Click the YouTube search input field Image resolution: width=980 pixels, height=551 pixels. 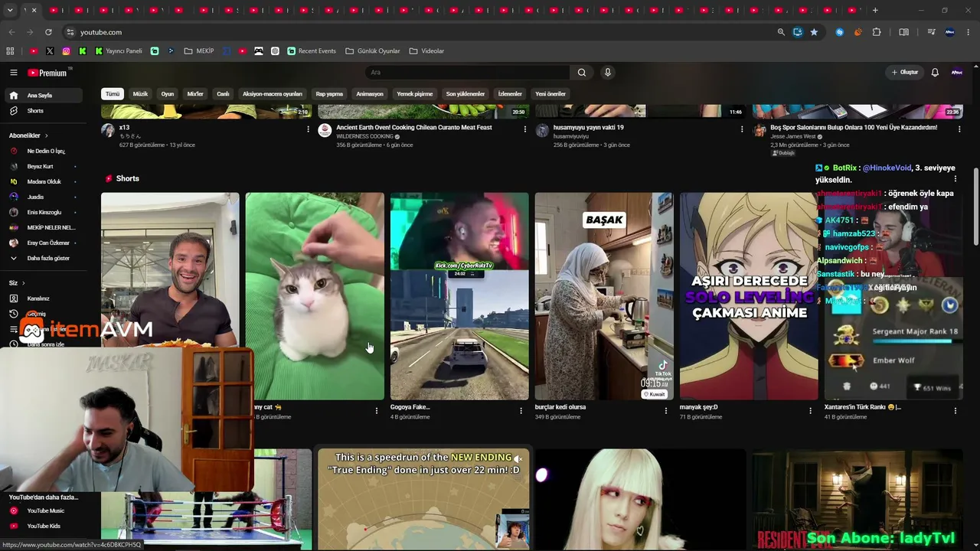click(467, 73)
